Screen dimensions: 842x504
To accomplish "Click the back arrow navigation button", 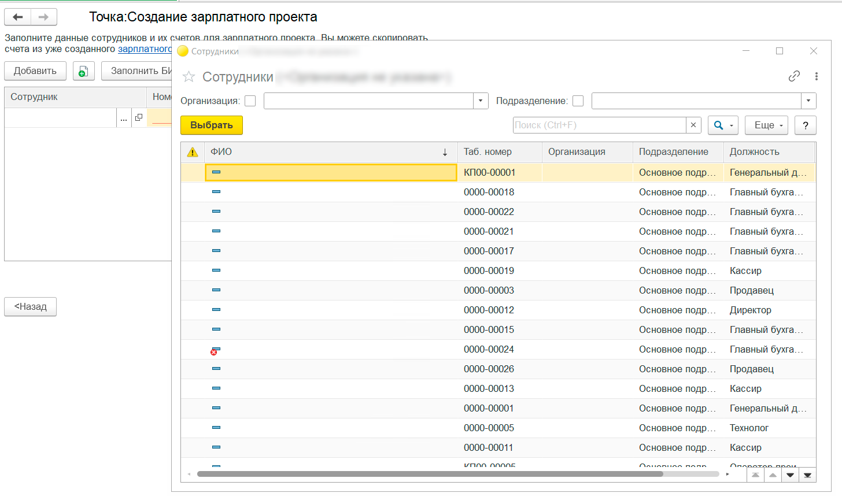I will [x=18, y=17].
